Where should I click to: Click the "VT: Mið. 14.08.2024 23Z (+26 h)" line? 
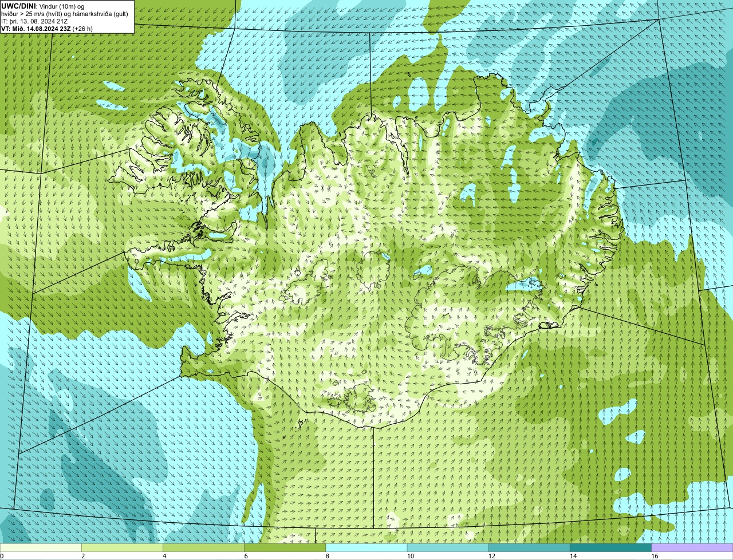[47, 29]
